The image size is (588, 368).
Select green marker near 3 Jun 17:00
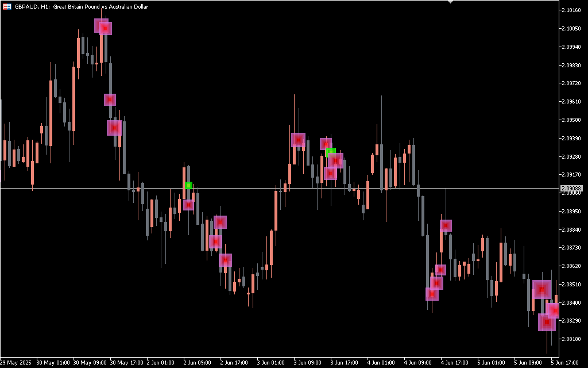[330, 152]
